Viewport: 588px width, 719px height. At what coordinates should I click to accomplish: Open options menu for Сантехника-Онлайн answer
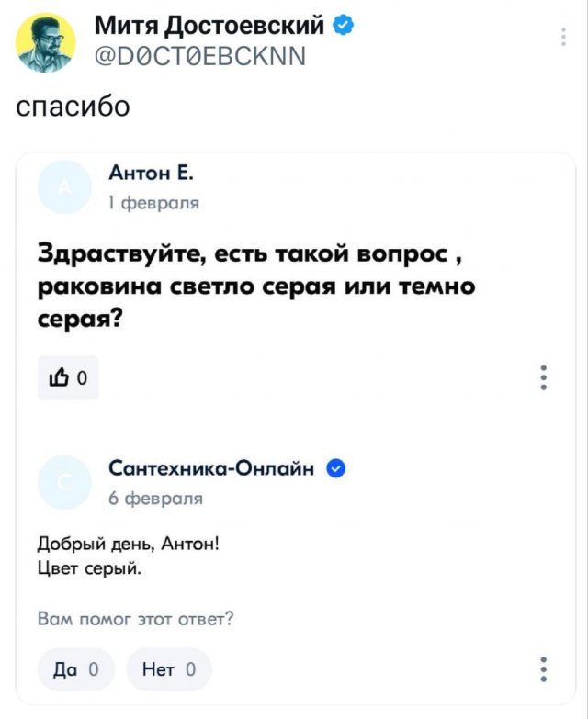tap(545, 668)
